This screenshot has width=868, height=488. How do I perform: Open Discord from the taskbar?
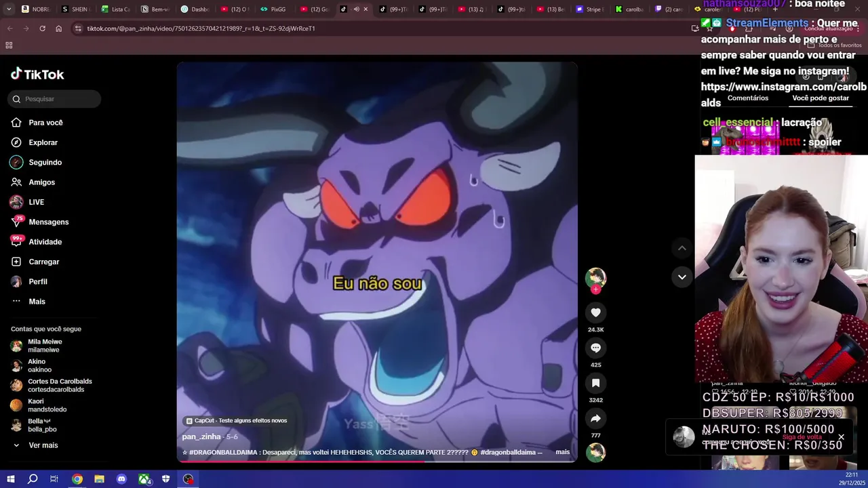coord(121,479)
